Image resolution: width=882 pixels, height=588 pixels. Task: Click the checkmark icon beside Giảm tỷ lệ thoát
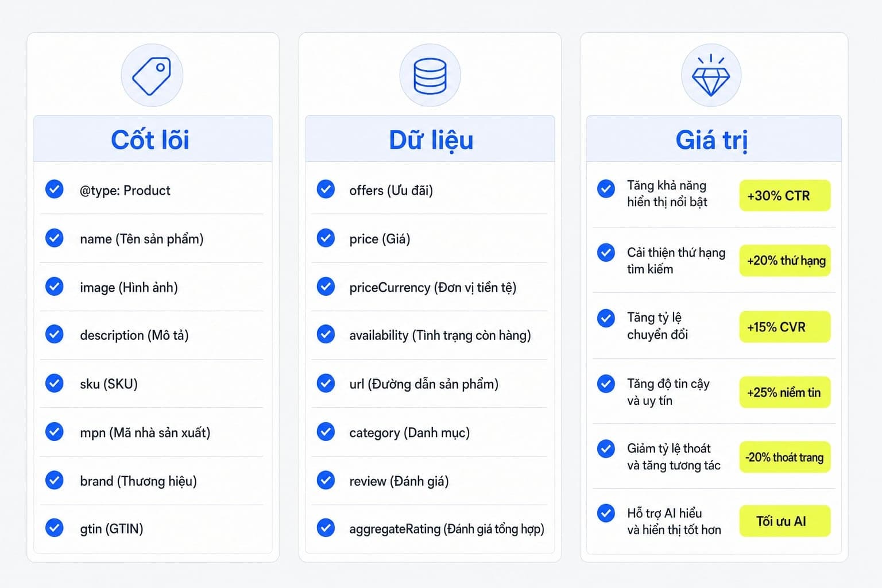606,448
